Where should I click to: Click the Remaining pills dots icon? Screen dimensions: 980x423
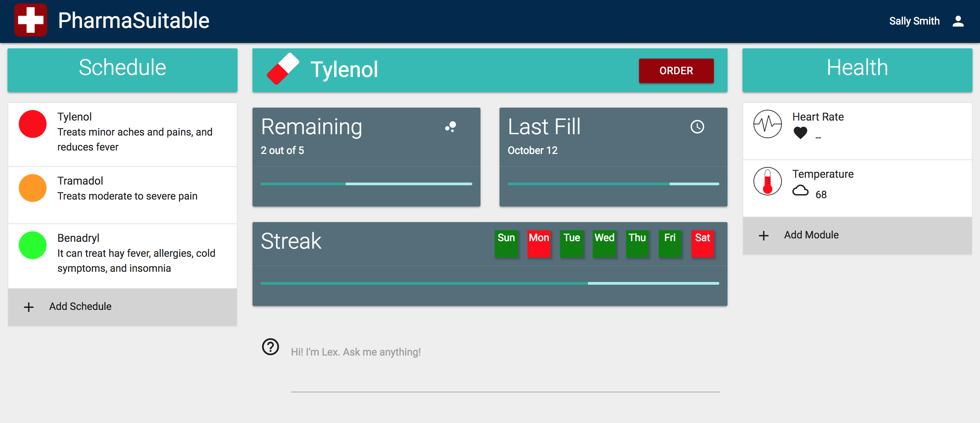tap(451, 127)
